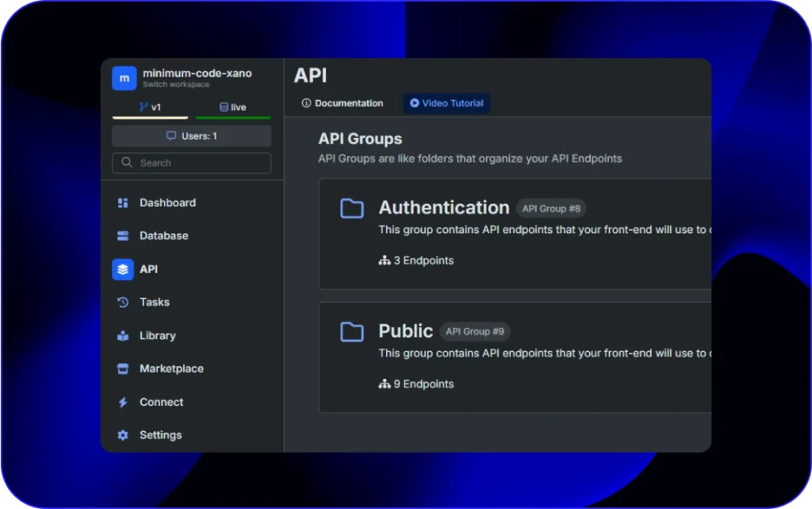Click the Public group folder icon
This screenshot has width=812, height=509.
[x=352, y=331]
